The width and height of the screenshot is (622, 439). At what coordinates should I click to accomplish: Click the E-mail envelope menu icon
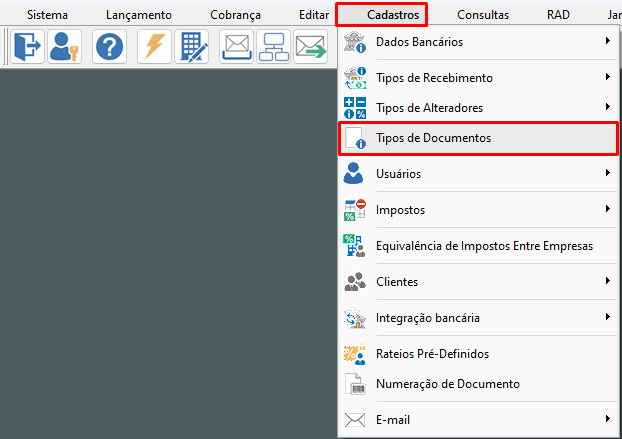pos(354,420)
